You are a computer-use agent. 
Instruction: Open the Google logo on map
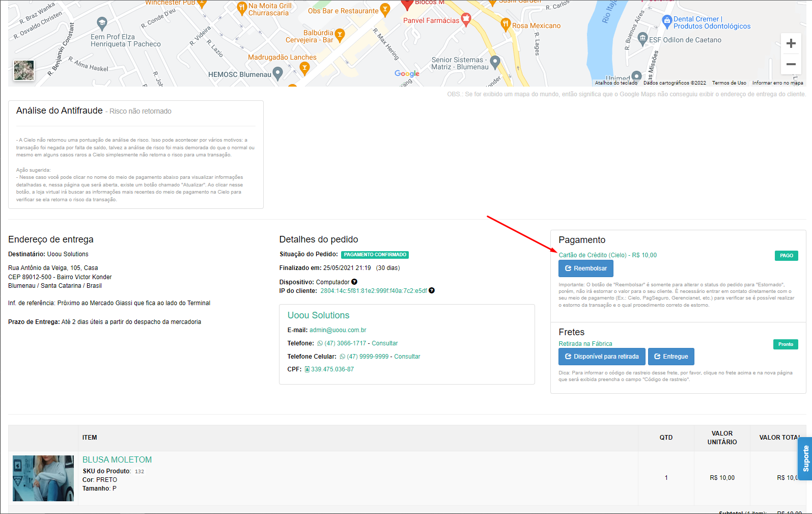coord(407,73)
